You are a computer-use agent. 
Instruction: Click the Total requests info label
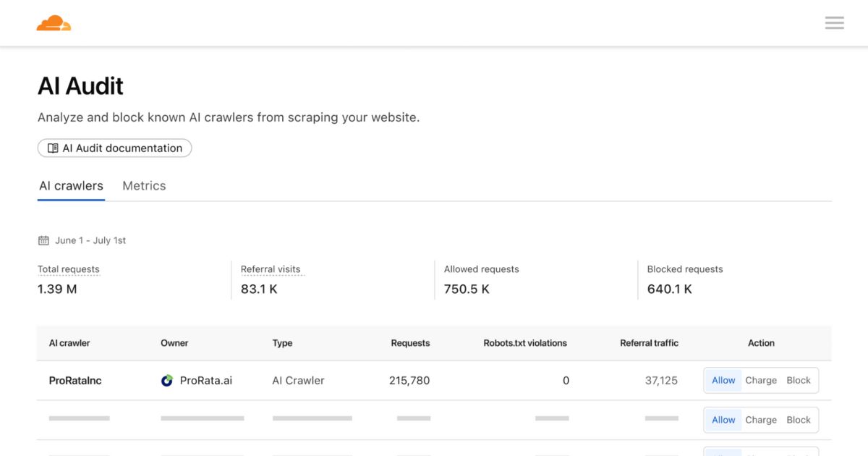[69, 269]
